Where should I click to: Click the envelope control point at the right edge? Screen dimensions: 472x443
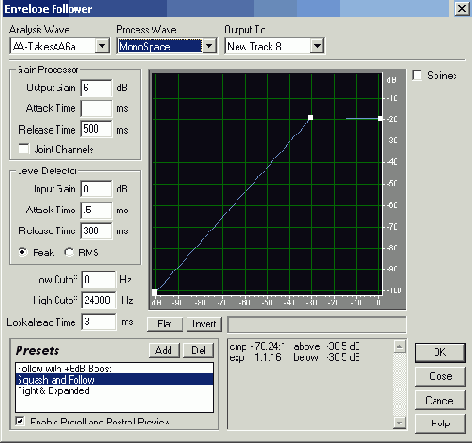380,118
